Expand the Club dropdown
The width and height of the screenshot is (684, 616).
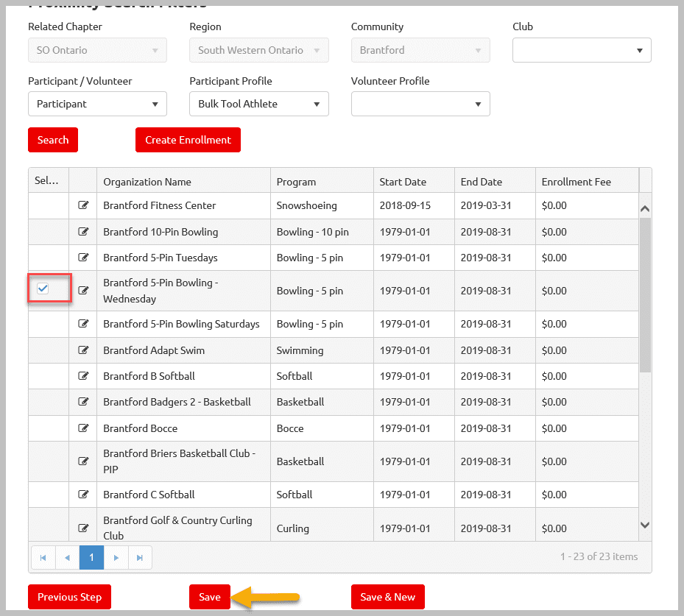[x=582, y=50]
